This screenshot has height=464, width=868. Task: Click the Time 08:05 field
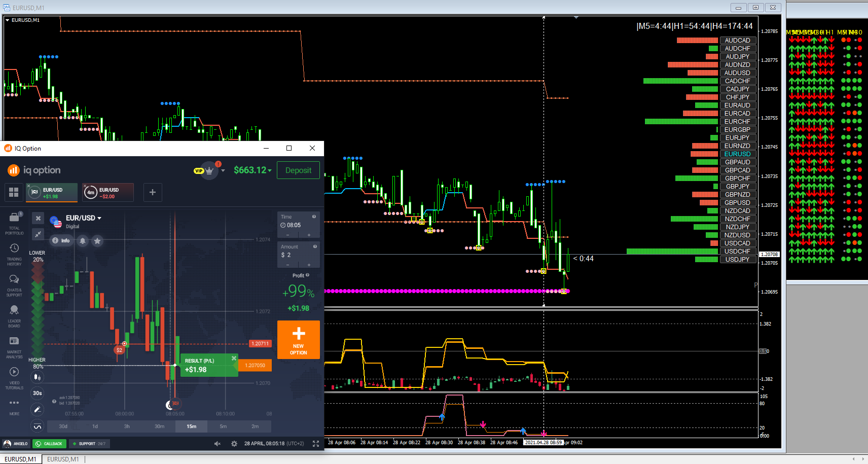[299, 225]
